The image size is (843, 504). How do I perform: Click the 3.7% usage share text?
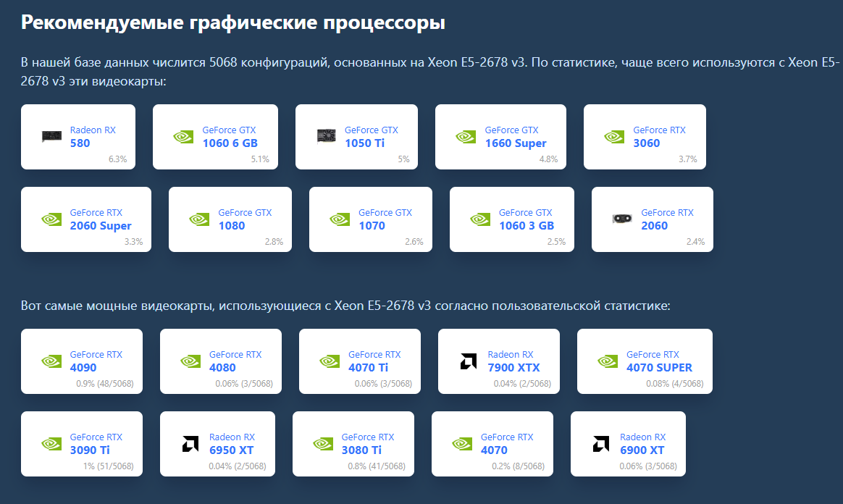(x=687, y=159)
